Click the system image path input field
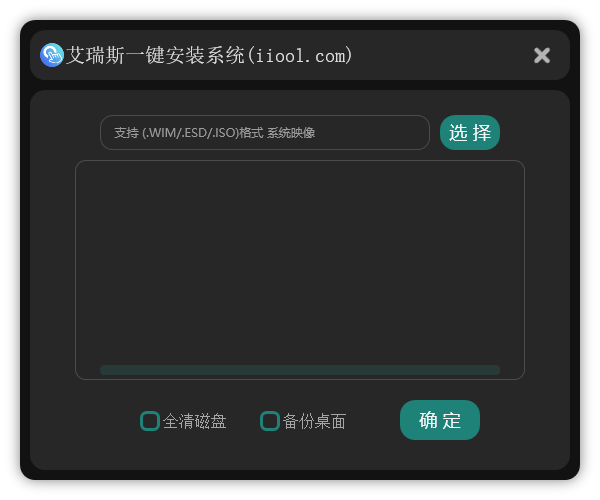 coord(265,132)
